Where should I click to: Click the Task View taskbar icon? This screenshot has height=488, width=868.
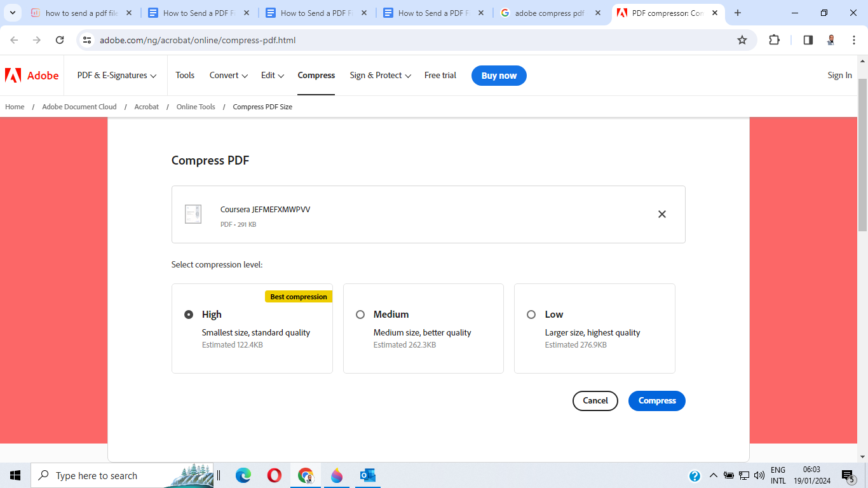[219, 475]
